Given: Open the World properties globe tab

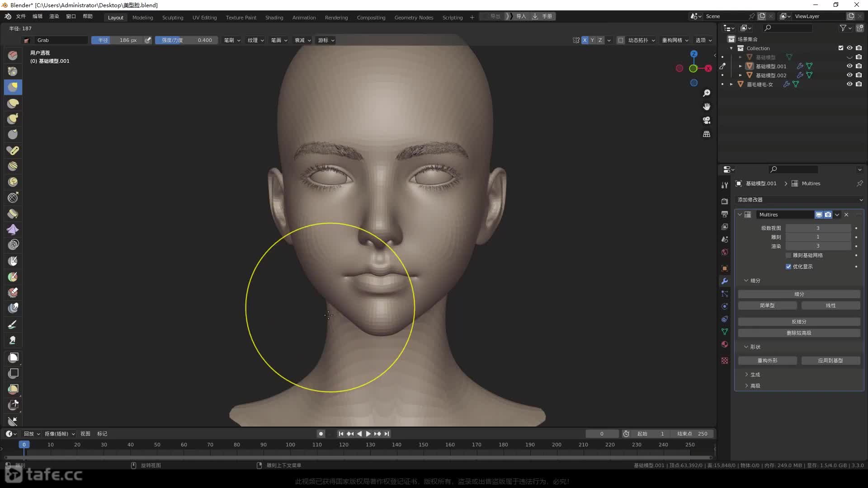Looking at the screenshot, I should (725, 252).
